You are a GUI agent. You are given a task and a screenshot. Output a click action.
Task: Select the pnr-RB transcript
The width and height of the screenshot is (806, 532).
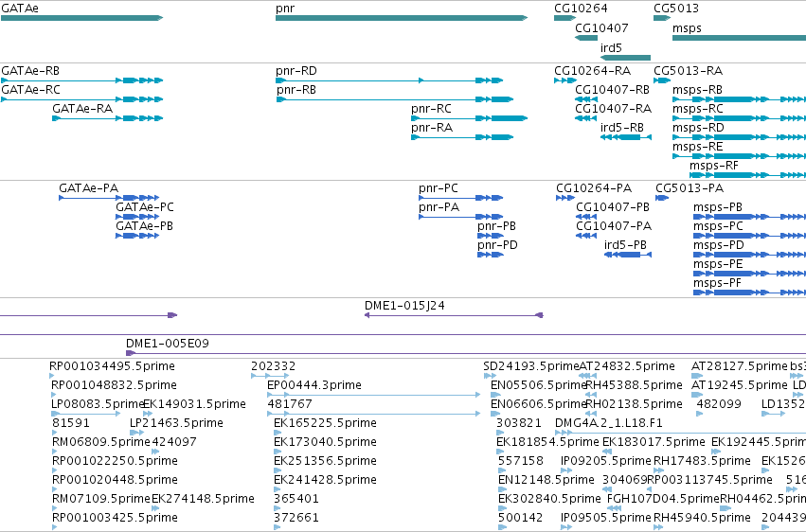click(395, 99)
